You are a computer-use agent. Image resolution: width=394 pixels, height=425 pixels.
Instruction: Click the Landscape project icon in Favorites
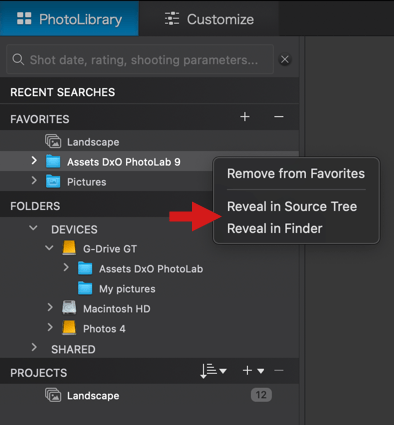pos(53,142)
